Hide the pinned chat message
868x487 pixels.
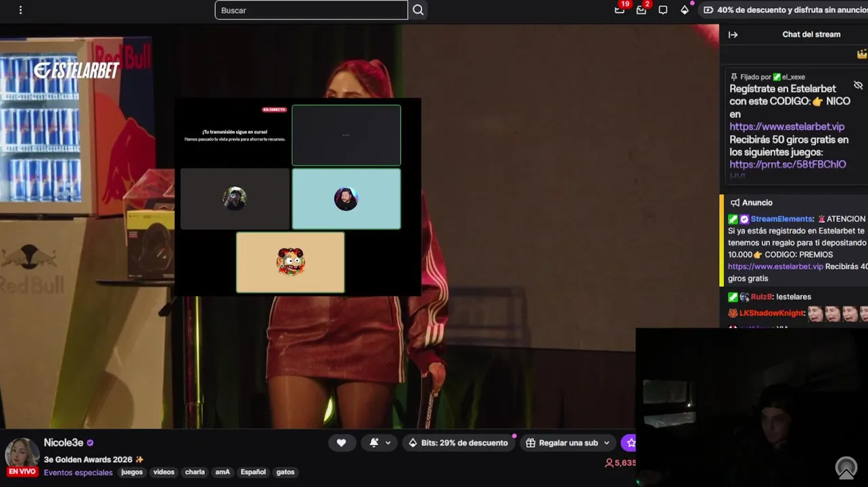[858, 85]
